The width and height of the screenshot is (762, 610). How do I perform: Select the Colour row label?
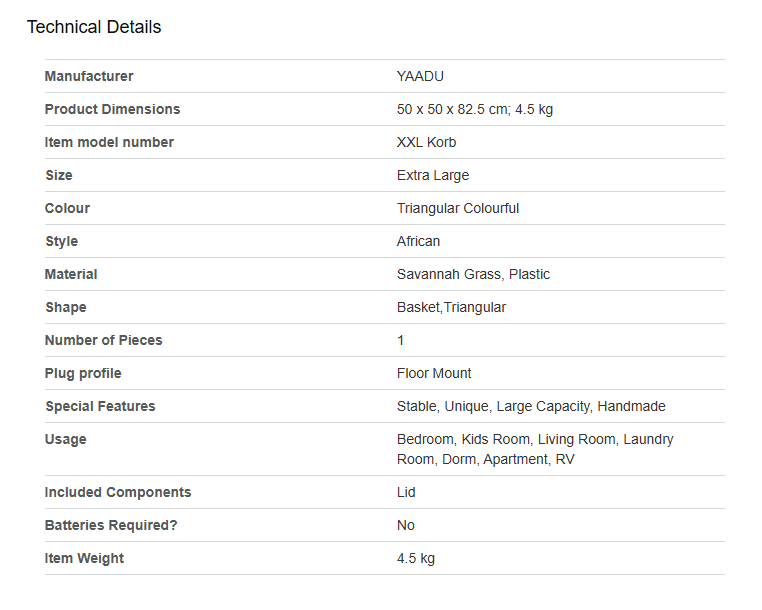point(67,209)
